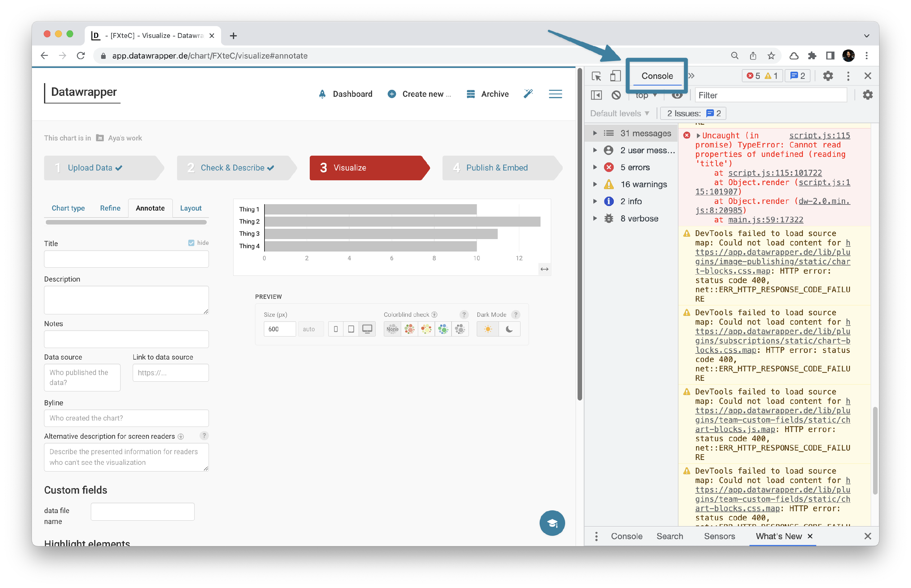Enable Dark Mode with the moon toggle
The width and height of the screenshot is (911, 588).
[510, 329]
